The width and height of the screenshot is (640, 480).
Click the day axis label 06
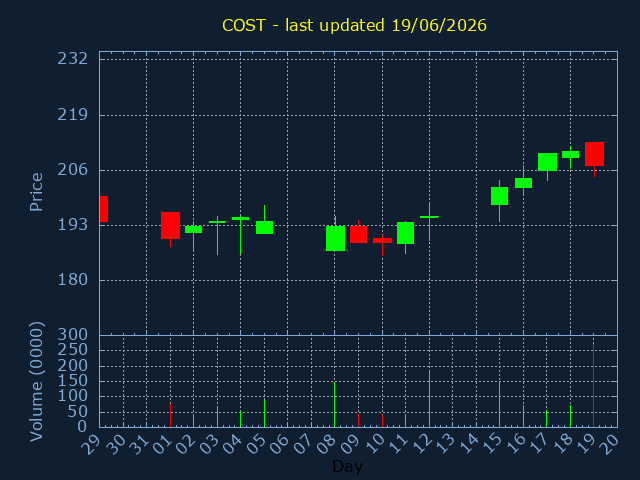[x=280, y=443]
